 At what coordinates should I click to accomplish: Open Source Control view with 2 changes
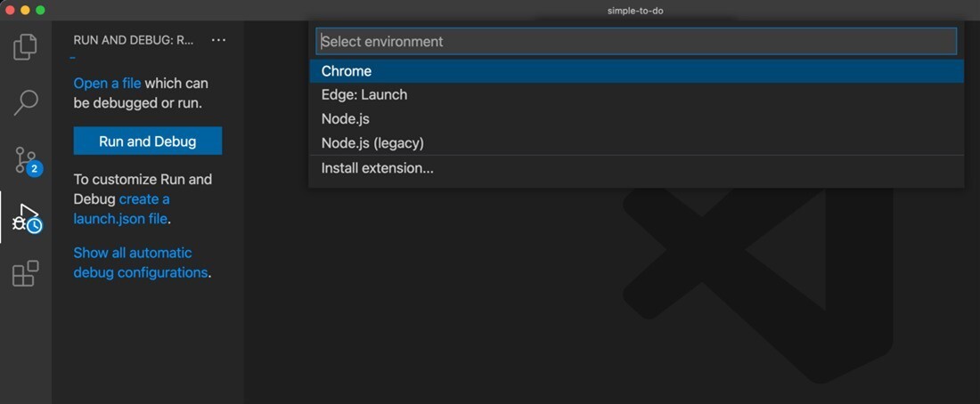point(26,160)
